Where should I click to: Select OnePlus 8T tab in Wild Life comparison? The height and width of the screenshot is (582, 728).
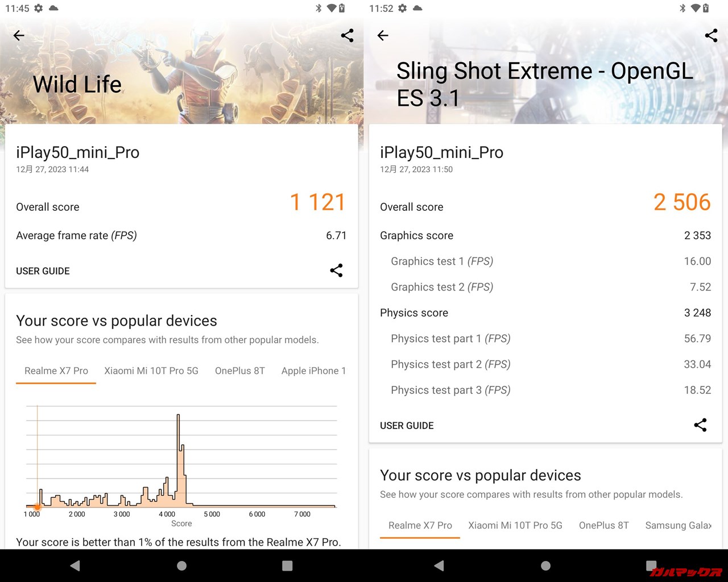coord(239,371)
